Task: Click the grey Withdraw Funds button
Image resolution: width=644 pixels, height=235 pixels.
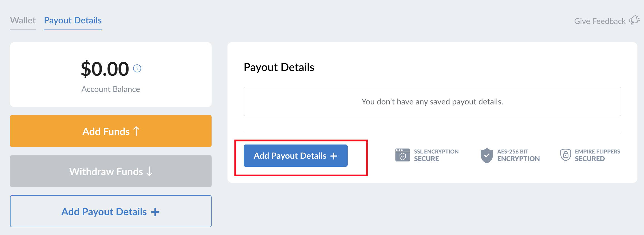Action: pos(111,171)
